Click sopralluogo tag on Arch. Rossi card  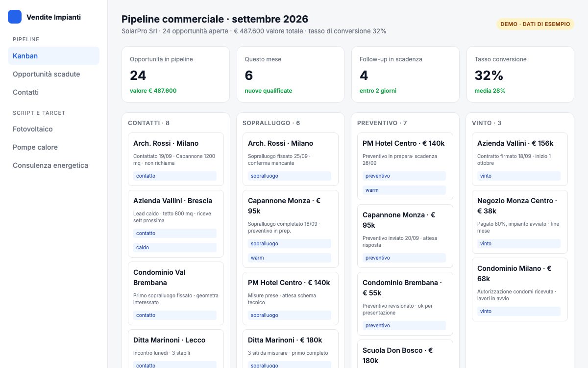click(290, 176)
